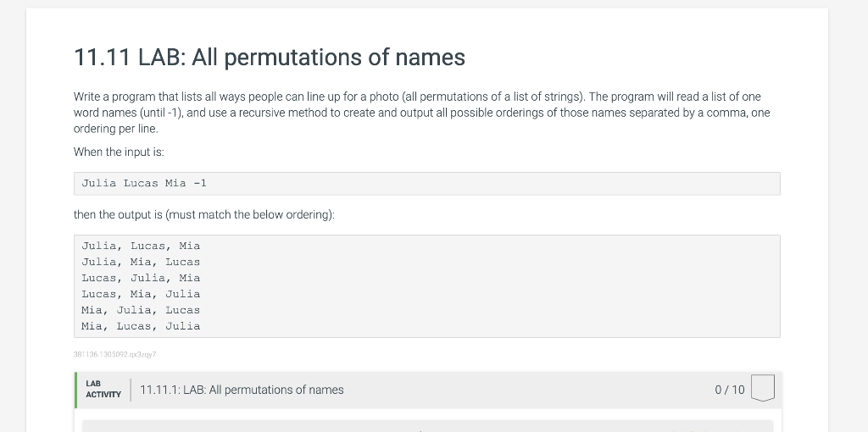The image size is (868, 432).
Task: Click the must match the below ordering text
Action: [250, 214]
